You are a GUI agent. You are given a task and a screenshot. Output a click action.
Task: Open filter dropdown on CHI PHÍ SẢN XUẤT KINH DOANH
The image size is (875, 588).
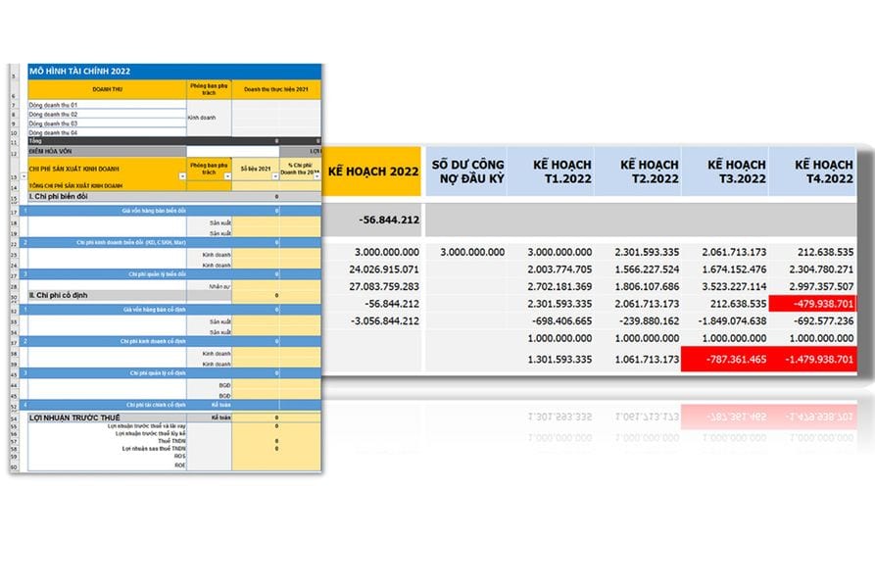181,177
